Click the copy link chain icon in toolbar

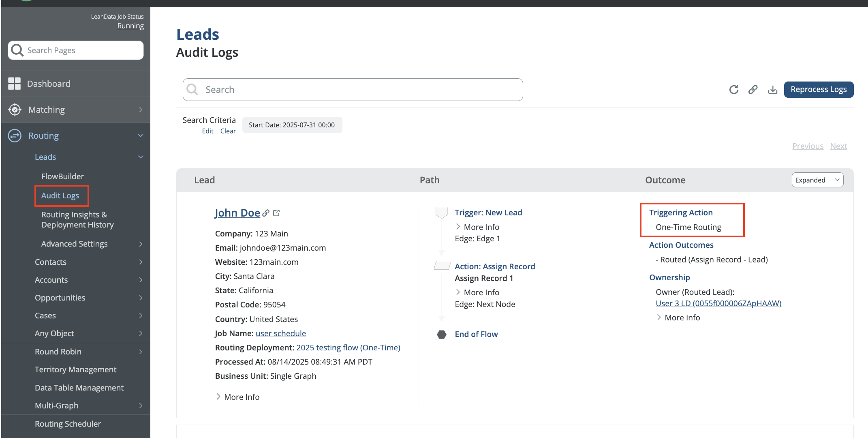point(753,90)
